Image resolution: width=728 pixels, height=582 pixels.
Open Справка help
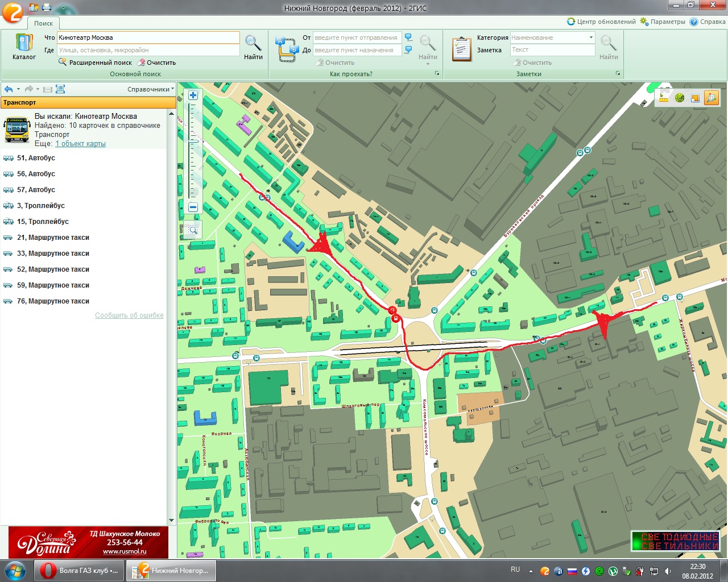(x=708, y=22)
